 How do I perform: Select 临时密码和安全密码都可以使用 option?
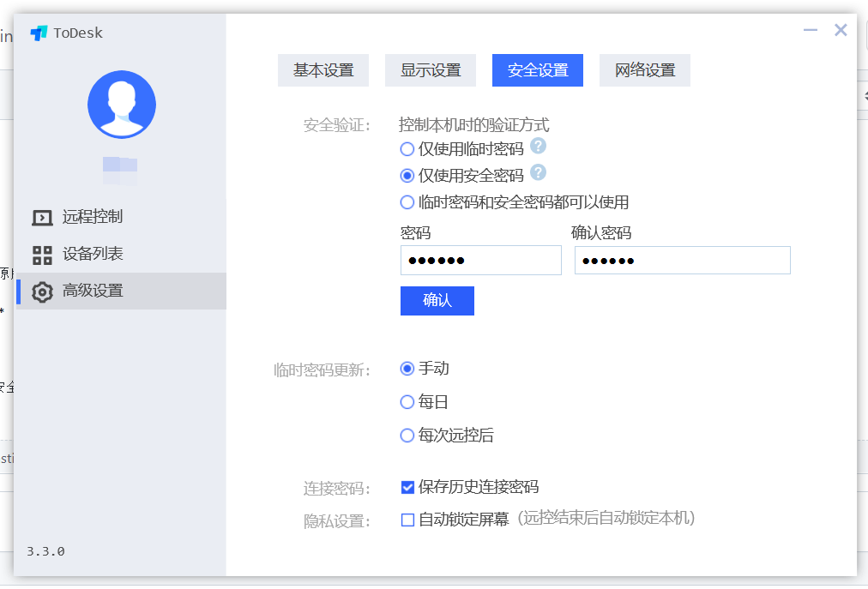pyautogui.click(x=407, y=203)
